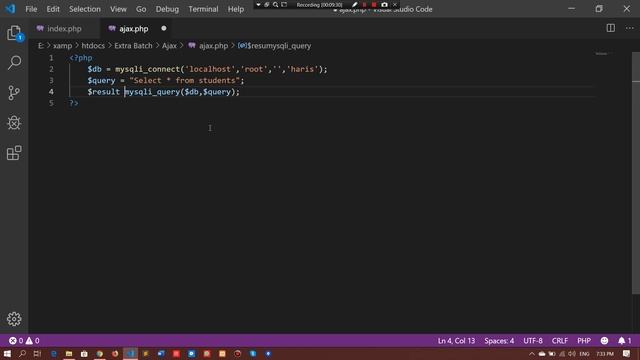Open the Explorer view in the activity bar
This screenshot has height=360, width=640.
point(14,33)
